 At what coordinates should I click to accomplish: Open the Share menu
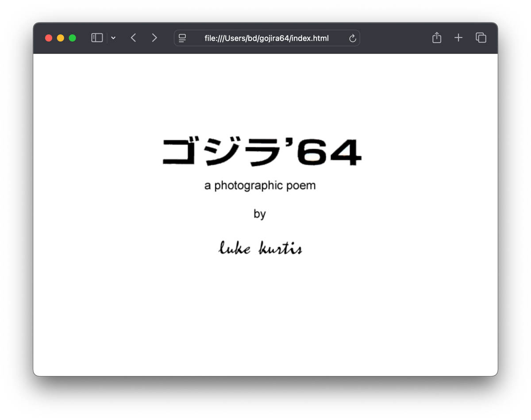tap(436, 38)
